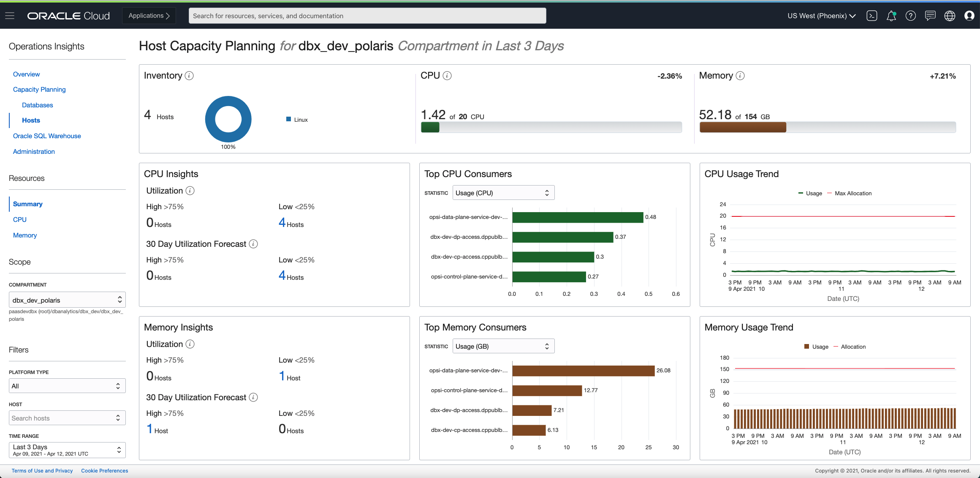Toggle Max Allocation in CPU Usage Trend legend
This screenshot has height=478, width=980.
[853, 193]
